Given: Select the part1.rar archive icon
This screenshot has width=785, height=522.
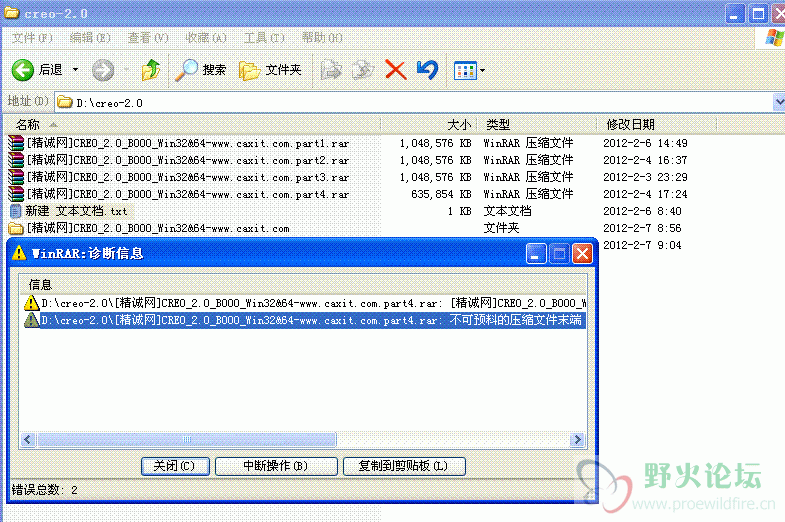Looking at the screenshot, I should (16, 143).
